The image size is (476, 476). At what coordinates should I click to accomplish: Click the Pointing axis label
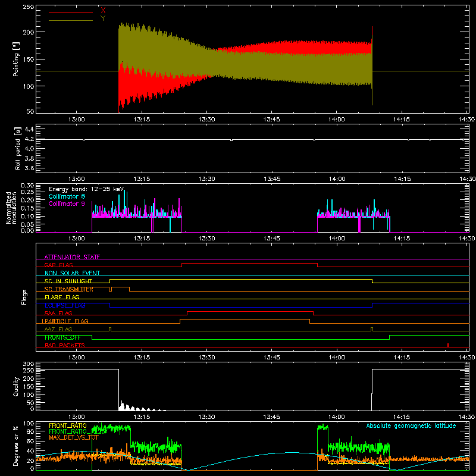click(16, 59)
